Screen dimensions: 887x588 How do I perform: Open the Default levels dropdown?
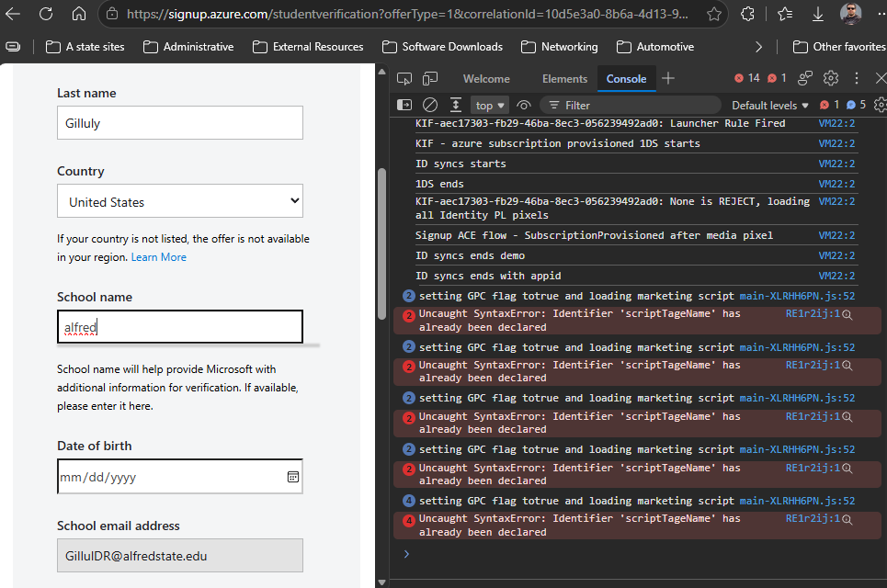tap(770, 105)
